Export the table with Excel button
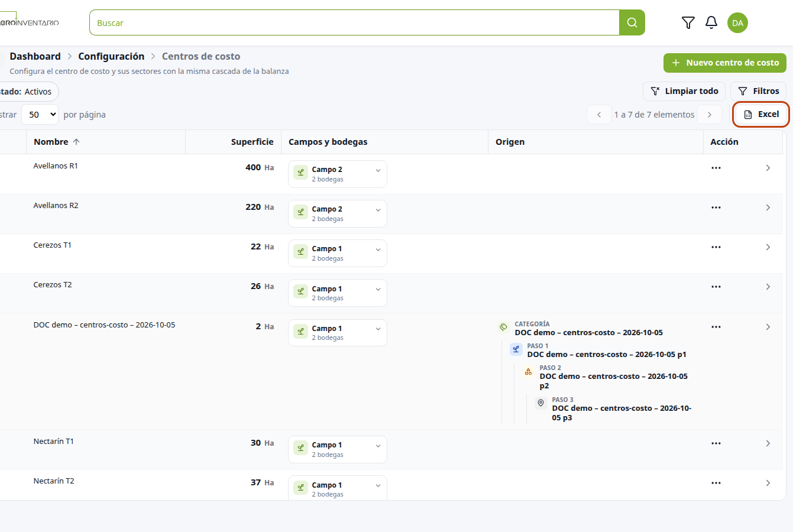 click(761, 114)
